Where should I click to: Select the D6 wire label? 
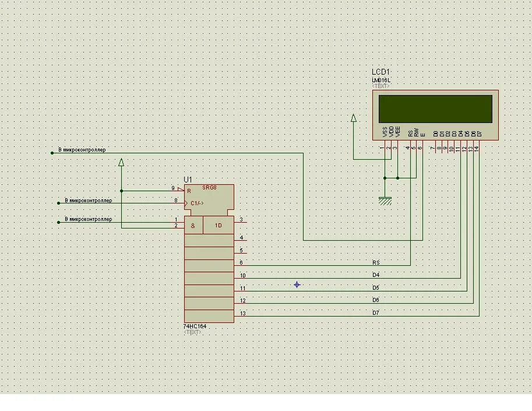click(376, 300)
